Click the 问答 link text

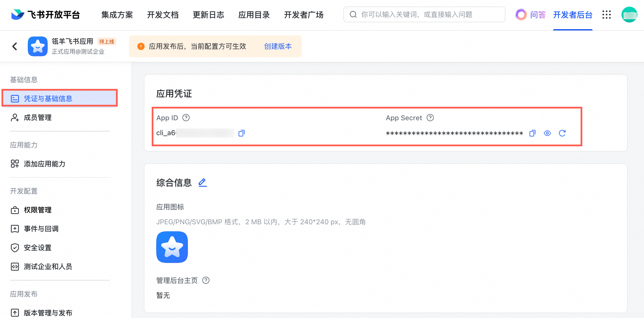click(538, 15)
